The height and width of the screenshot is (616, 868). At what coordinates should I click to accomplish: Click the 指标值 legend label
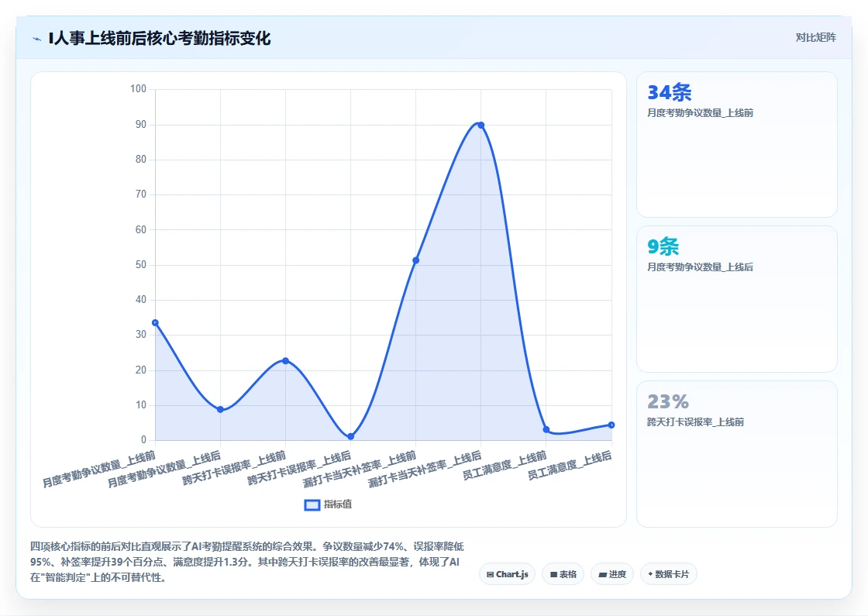tap(338, 504)
